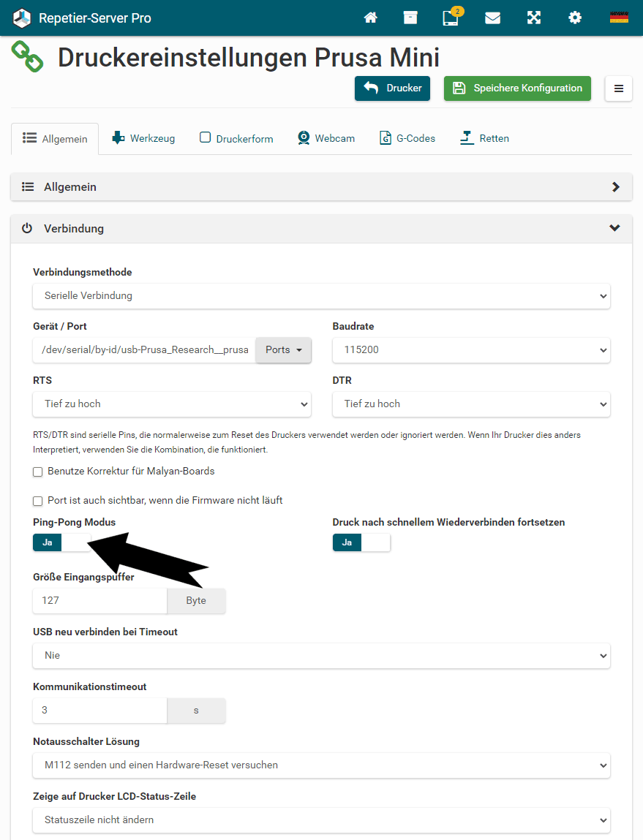Screen dimensions: 643x840
Task: Open the Baudrate dropdown
Action: (x=471, y=350)
